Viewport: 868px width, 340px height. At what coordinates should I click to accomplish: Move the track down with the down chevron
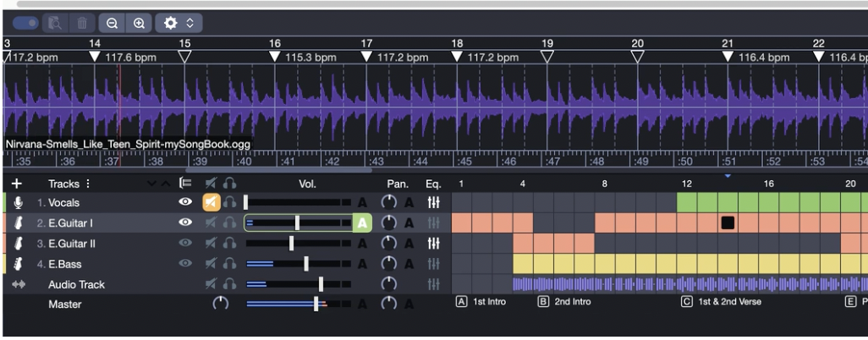tap(151, 184)
